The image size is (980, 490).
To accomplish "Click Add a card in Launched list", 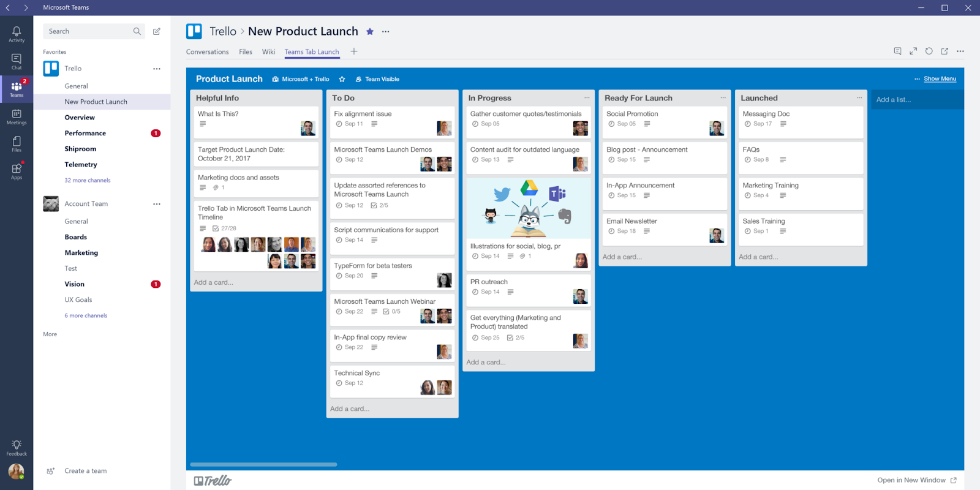I will 758,257.
